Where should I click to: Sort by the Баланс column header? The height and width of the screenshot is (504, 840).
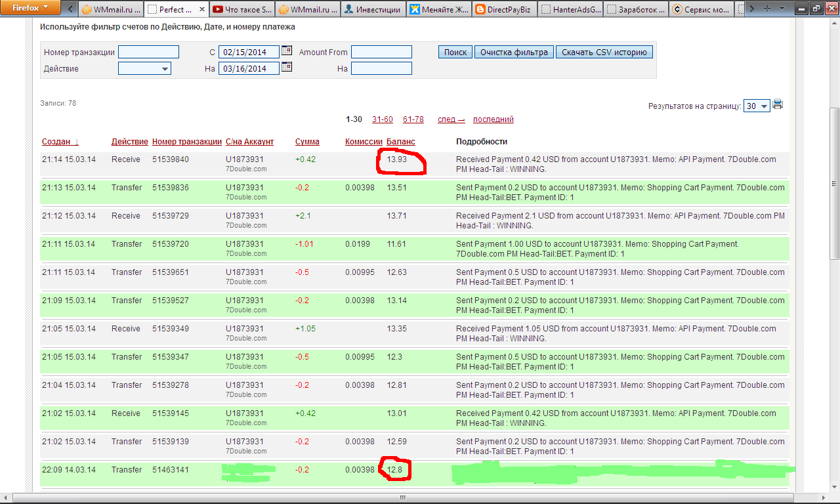(x=401, y=142)
